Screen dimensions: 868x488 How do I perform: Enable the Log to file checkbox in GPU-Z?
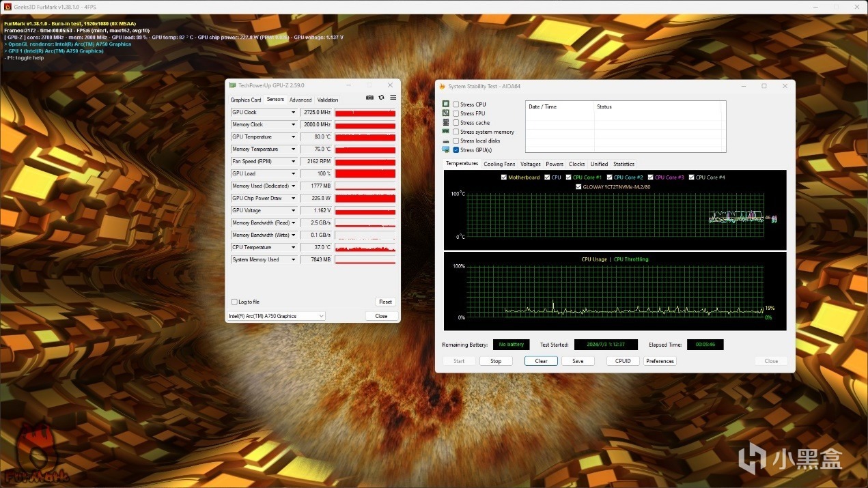pyautogui.click(x=234, y=302)
